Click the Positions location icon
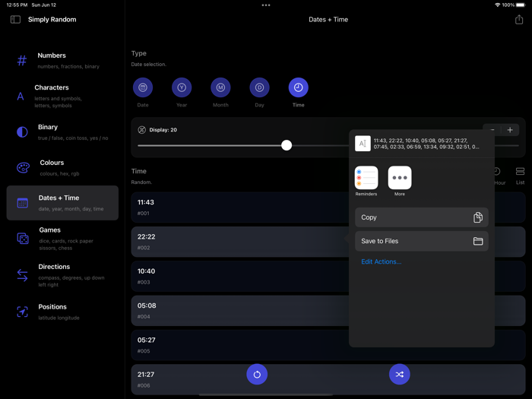Viewport: 532px width, 399px height. [x=22, y=312]
